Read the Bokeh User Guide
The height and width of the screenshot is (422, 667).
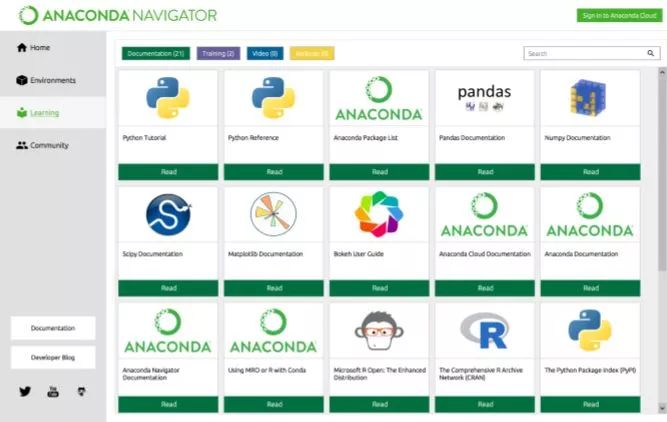[379, 288]
